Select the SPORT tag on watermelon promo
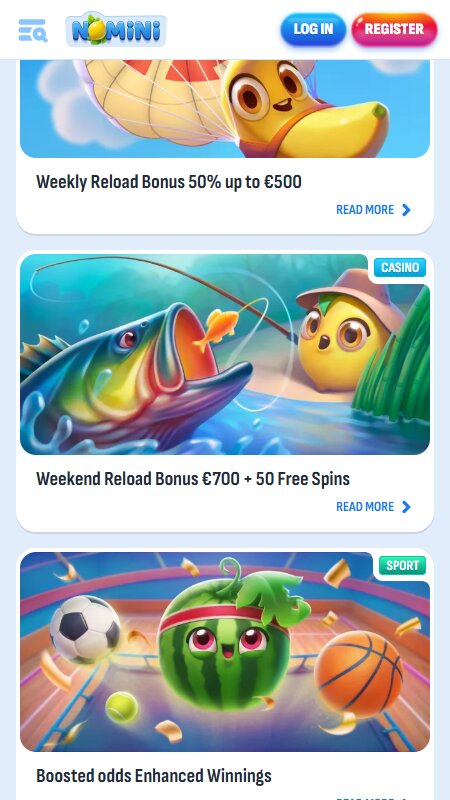This screenshot has height=800, width=450. (x=402, y=565)
